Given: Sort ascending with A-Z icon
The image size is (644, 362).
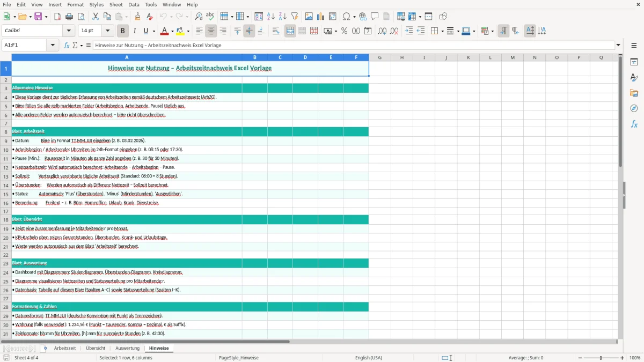Looking at the screenshot, I should [x=270, y=17].
